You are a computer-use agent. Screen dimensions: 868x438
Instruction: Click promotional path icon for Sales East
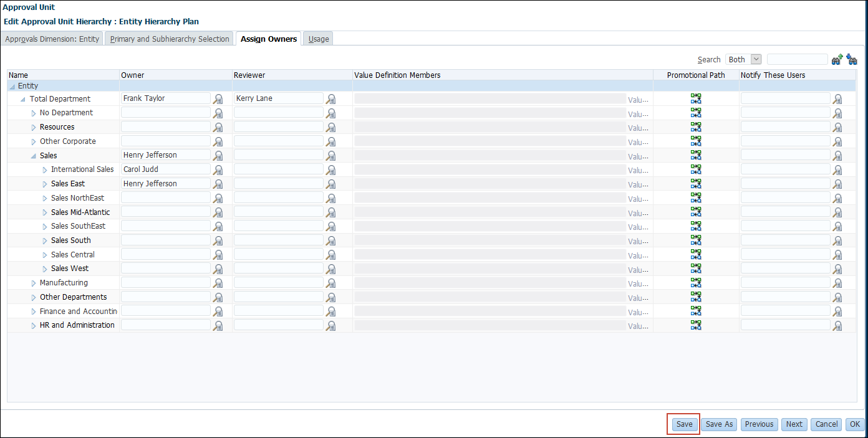[x=696, y=184]
